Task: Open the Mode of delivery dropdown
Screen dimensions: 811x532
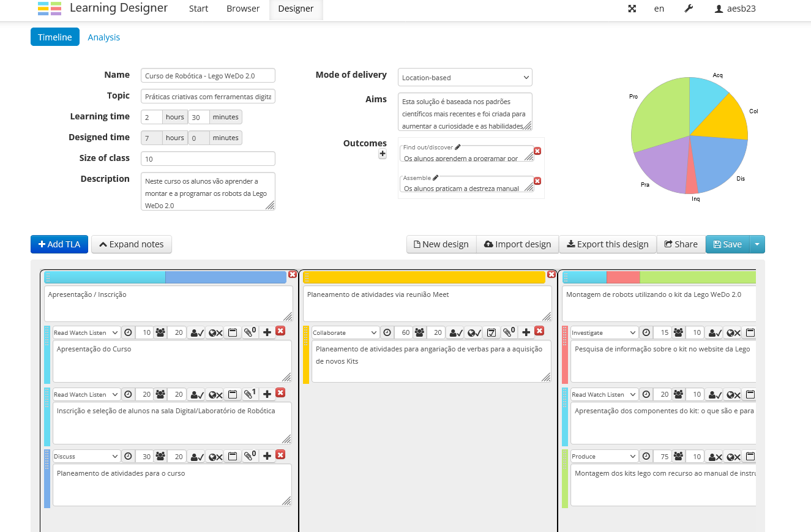Action: (465, 78)
